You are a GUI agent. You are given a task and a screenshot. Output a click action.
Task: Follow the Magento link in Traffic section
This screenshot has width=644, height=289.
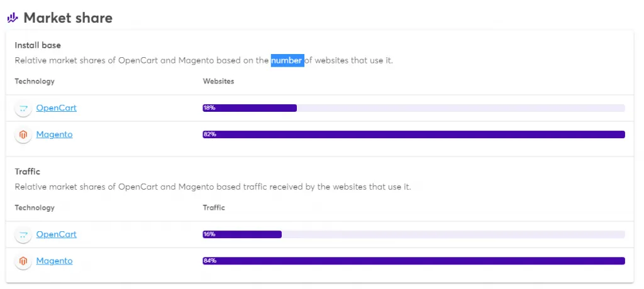click(x=54, y=261)
